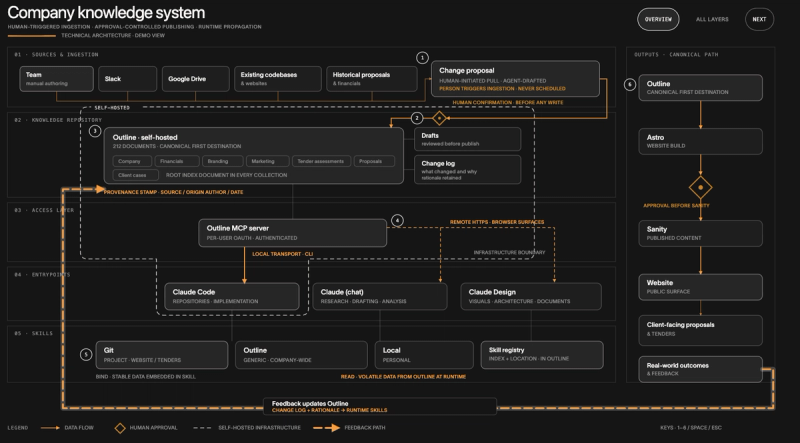Open the Outline generic company-wide skills card

pyautogui.click(x=302, y=355)
